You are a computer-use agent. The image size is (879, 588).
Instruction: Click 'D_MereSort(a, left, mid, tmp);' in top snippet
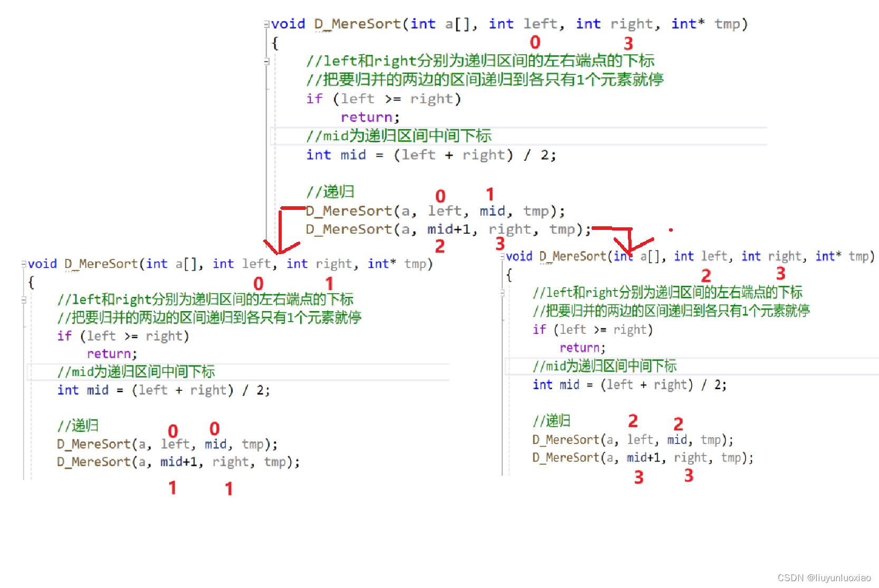coord(435,211)
